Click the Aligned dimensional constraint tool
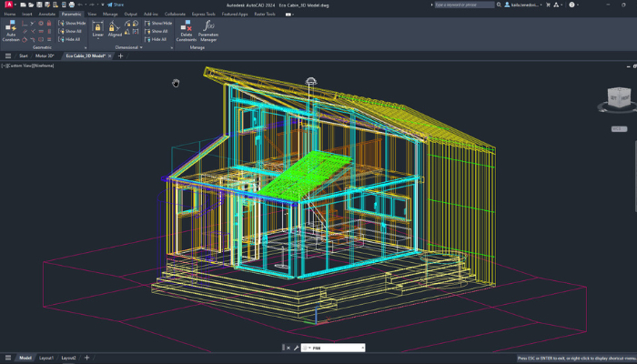Viewport: 637px width, 364px height. (x=115, y=29)
